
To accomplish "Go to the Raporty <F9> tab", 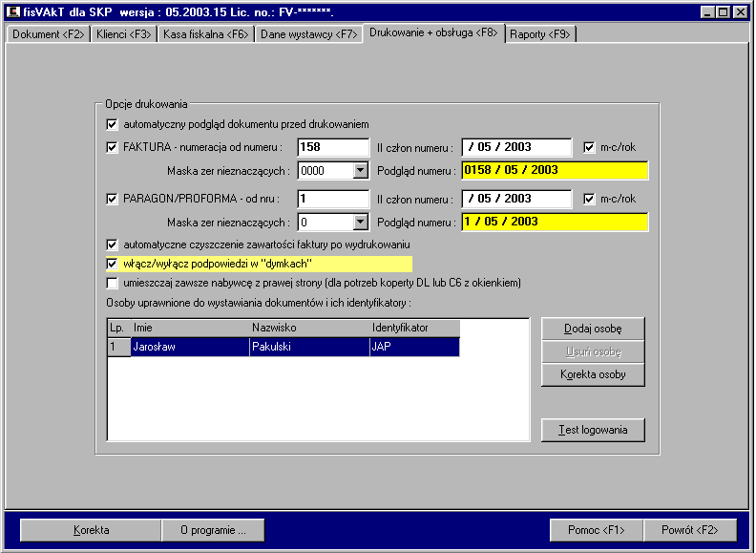I will click(539, 34).
